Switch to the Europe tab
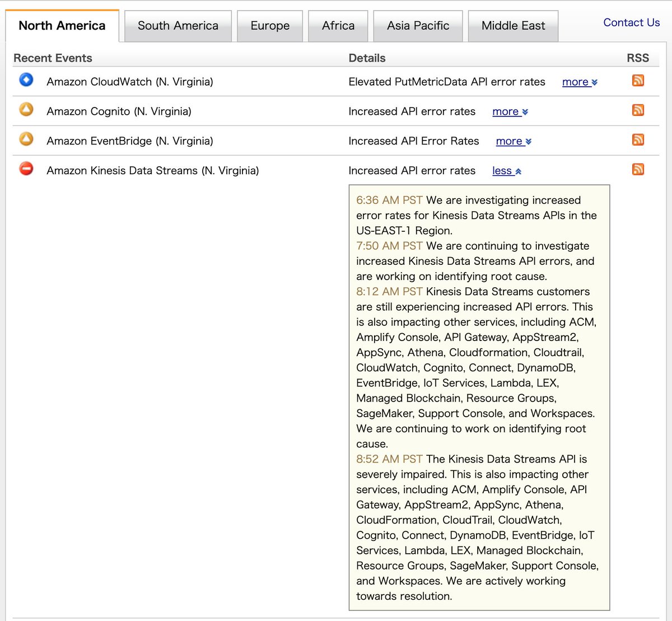This screenshot has height=621, width=672. pos(270,26)
